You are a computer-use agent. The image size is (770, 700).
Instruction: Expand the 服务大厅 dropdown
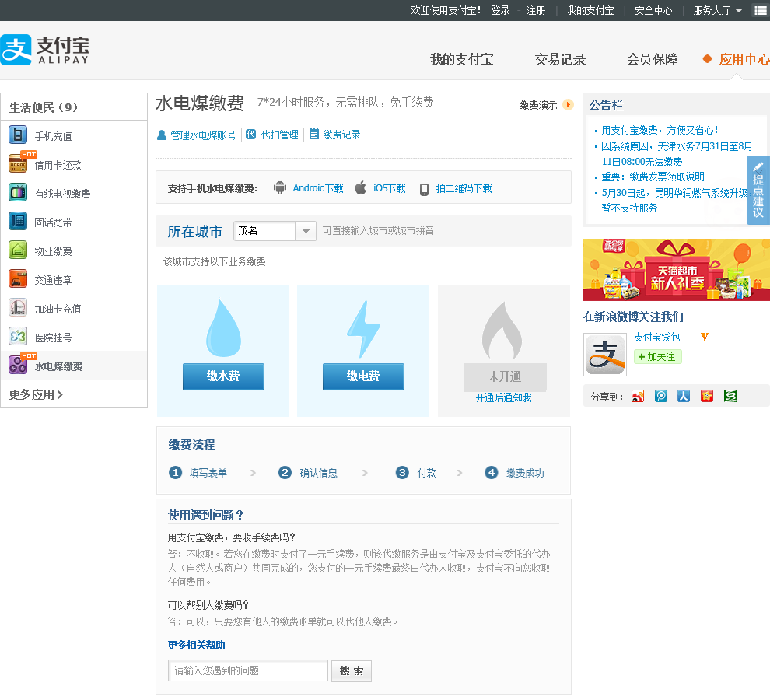[717, 10]
